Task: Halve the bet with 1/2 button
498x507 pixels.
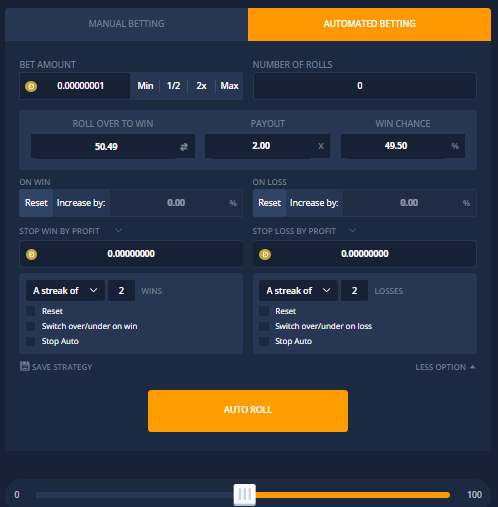Action: [x=173, y=86]
